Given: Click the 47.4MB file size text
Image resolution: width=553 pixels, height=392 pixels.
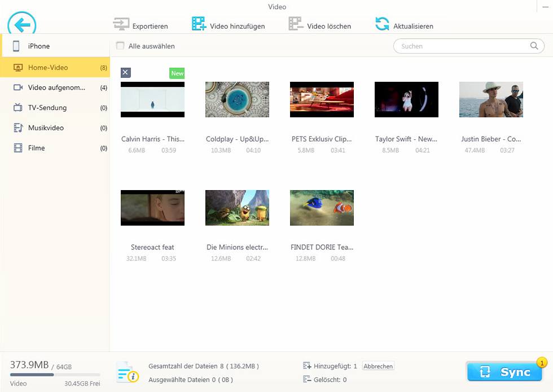Looking at the screenshot, I should coord(475,150).
